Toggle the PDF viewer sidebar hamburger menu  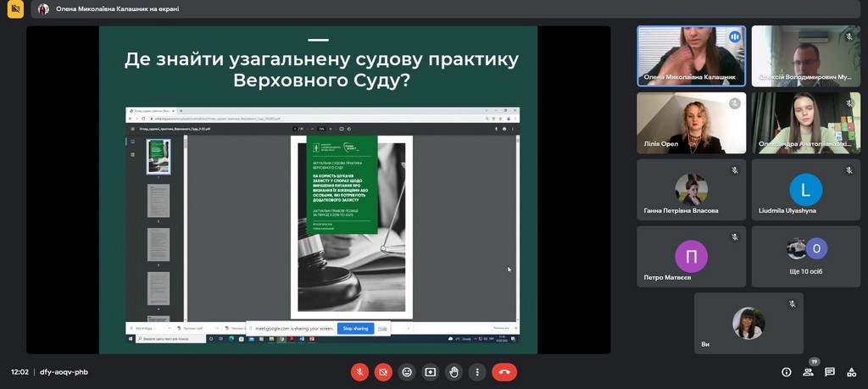point(131,129)
